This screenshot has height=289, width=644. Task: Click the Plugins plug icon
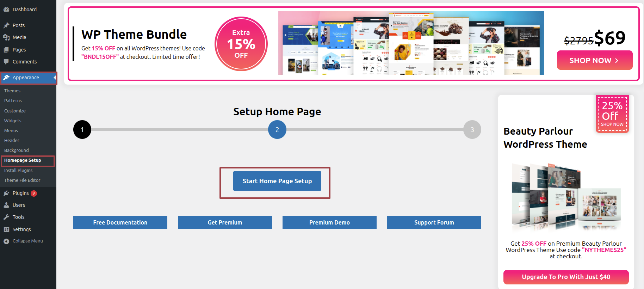(x=6, y=193)
